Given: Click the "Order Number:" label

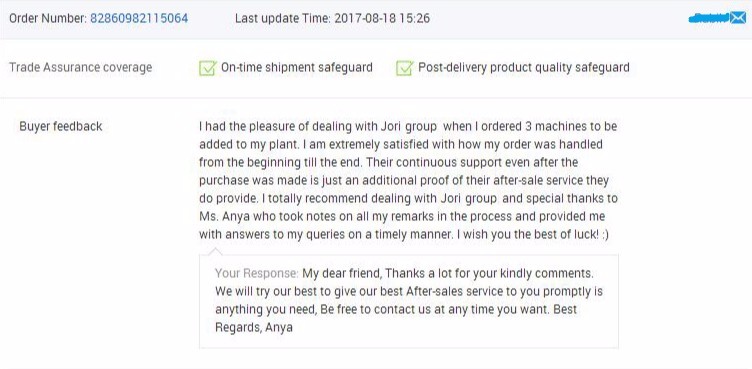Looking at the screenshot, I should click(x=48, y=18).
